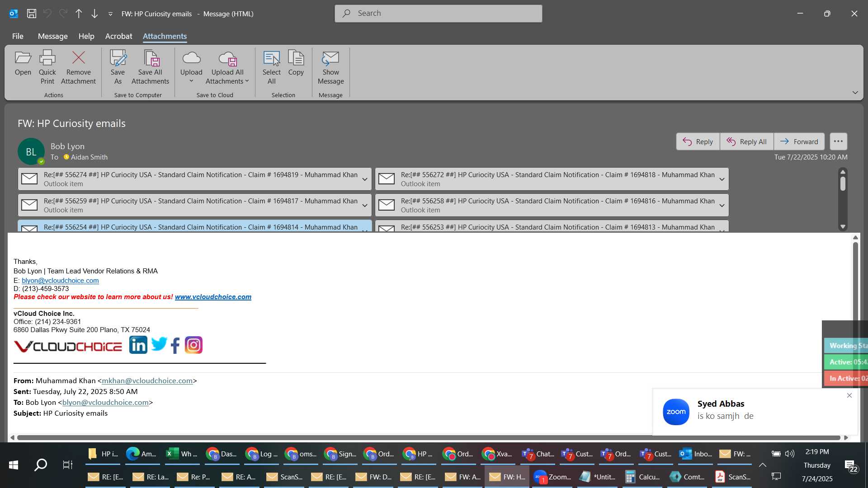
Task: Open the File menu
Action: 18,36
